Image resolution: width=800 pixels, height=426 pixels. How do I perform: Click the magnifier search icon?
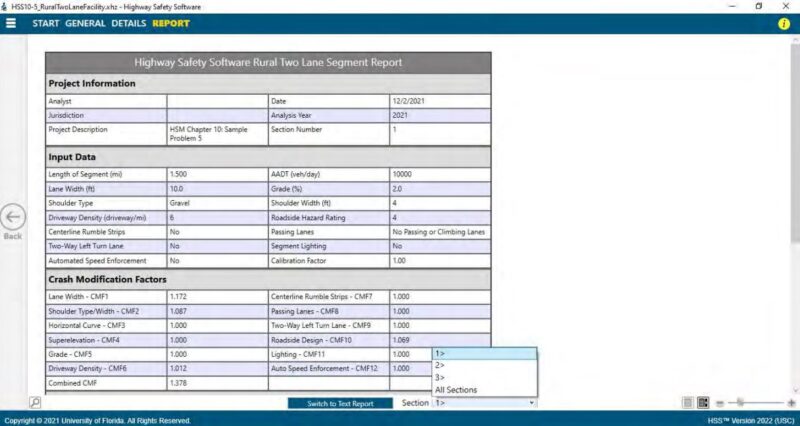[35, 402]
